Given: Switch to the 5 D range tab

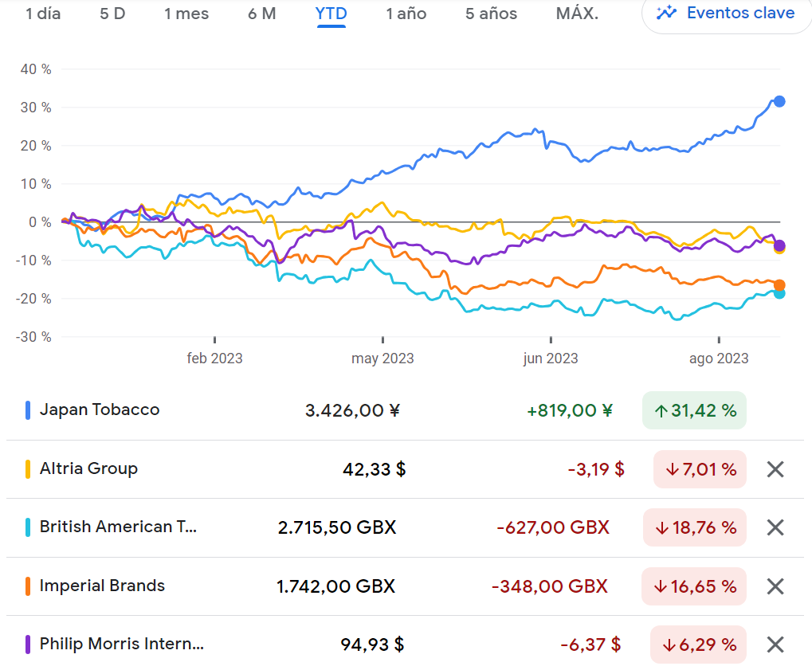Looking at the screenshot, I should (x=112, y=14).
